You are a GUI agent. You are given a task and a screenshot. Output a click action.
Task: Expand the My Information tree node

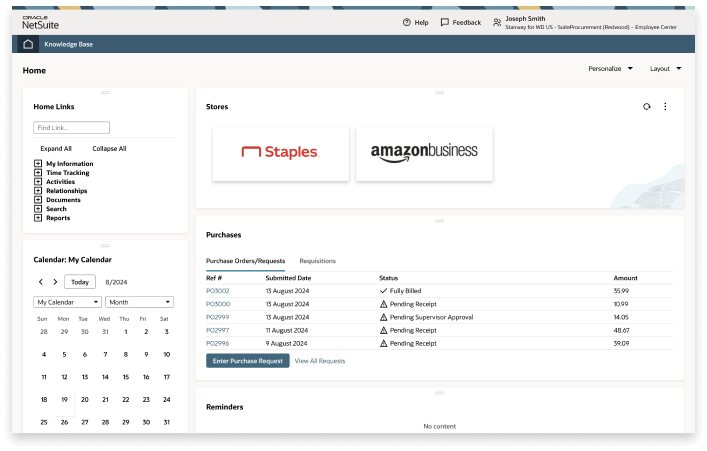point(38,163)
